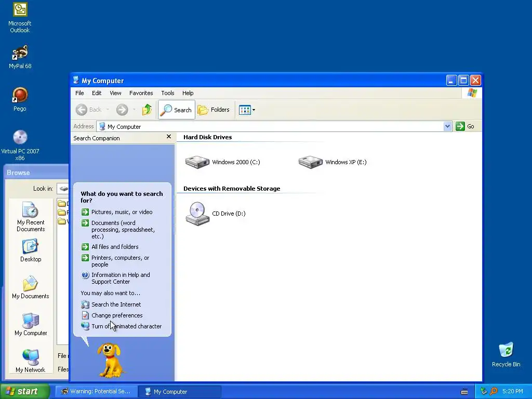Click My Network place in Browse dialog
532x399 pixels.
tap(31, 361)
